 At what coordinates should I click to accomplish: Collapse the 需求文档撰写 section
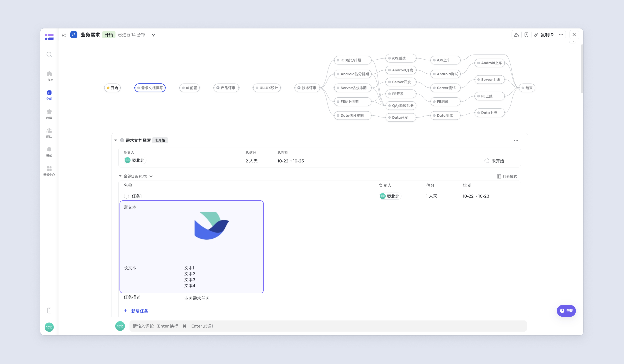tap(116, 140)
